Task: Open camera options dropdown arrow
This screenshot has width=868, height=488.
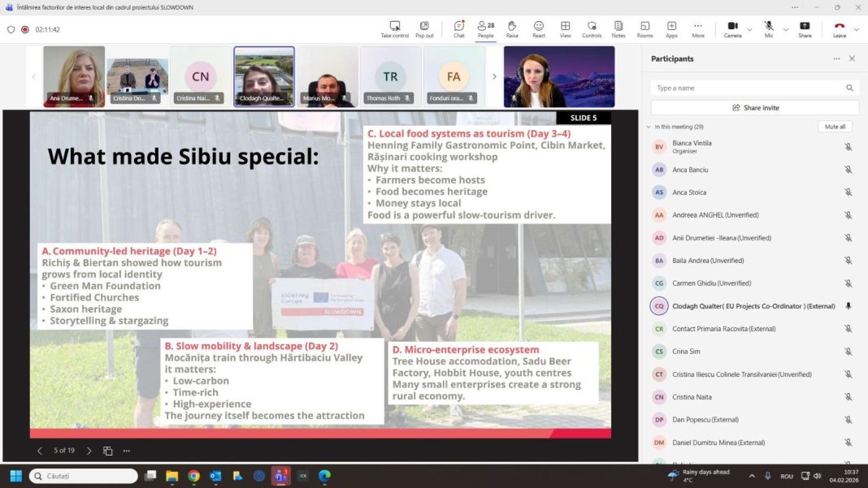Action: pyautogui.click(x=749, y=30)
